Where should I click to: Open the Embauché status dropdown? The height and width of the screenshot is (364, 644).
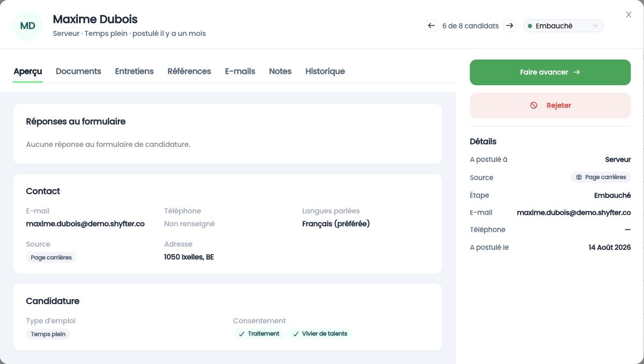click(563, 26)
